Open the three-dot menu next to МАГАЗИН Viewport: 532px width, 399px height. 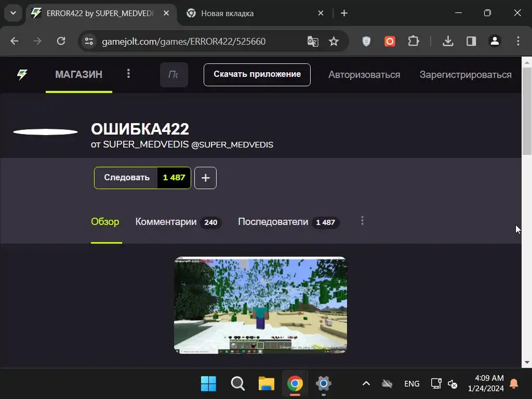[128, 74]
